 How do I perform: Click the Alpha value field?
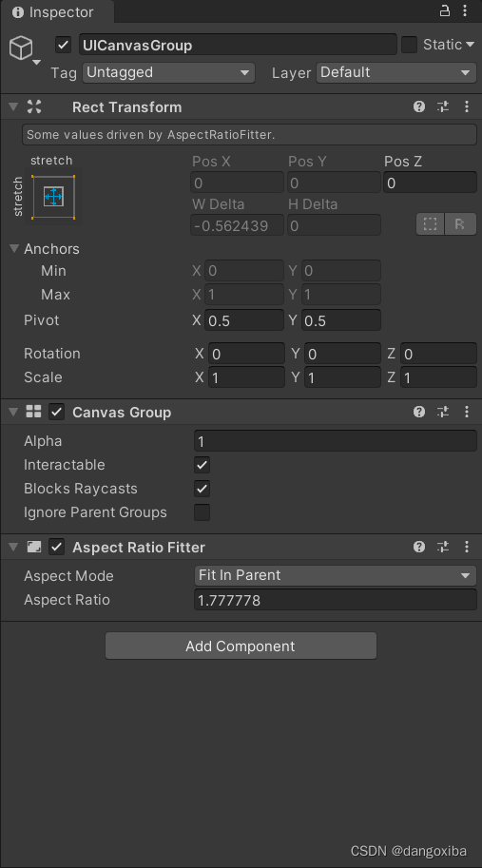pos(336,441)
